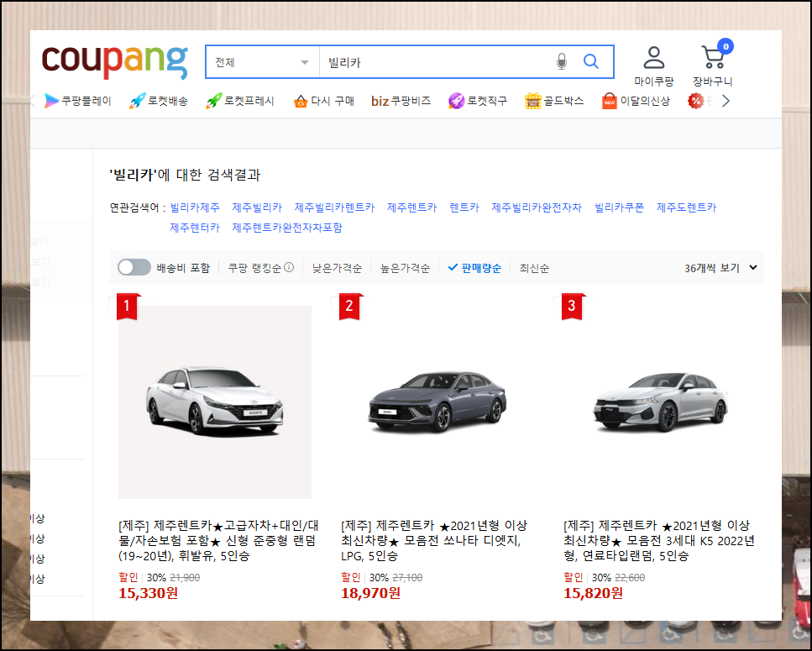The width and height of the screenshot is (812, 651).
Task: Toggle the 배송비 포함 switch
Action: tap(134, 267)
